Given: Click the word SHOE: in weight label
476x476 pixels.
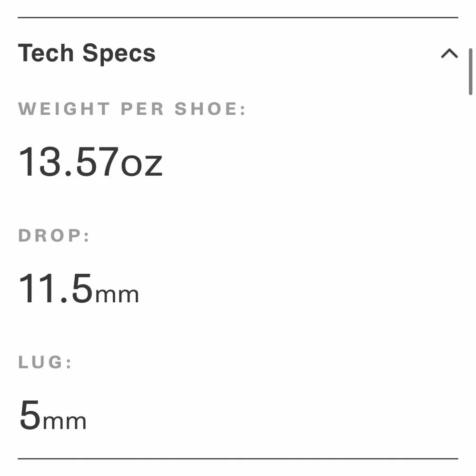Looking at the screenshot, I should [x=210, y=109].
